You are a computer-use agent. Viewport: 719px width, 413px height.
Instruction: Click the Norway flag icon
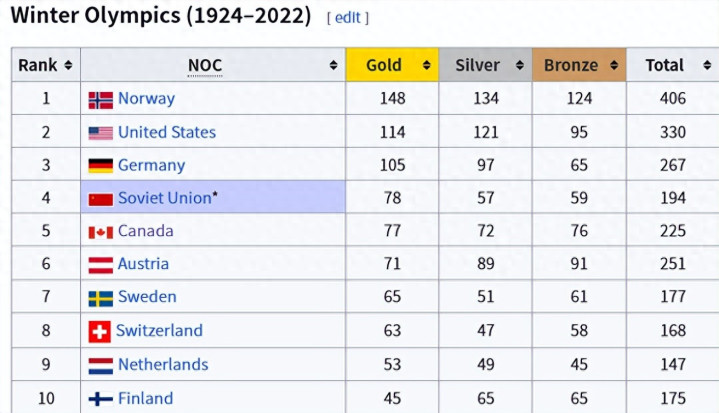coord(100,99)
